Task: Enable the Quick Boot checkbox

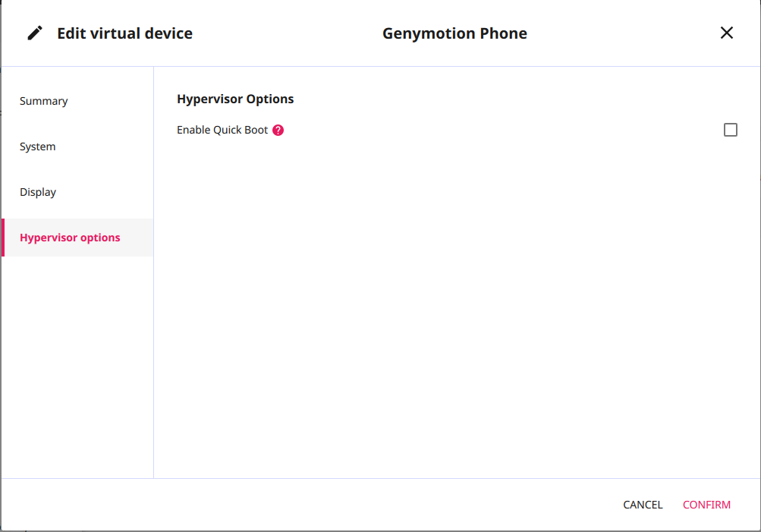Action: [730, 130]
